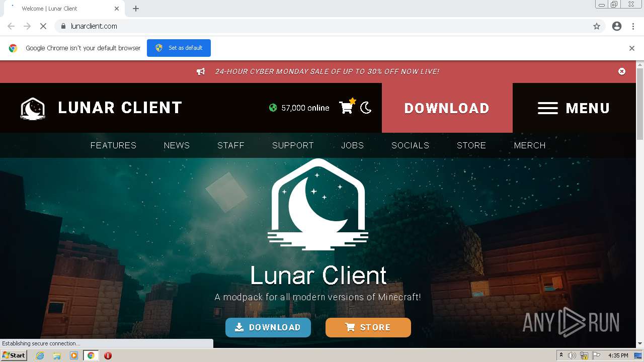Click the red DOWNLOAD header button
Viewport: 644px width, 362px height.
[x=447, y=108]
